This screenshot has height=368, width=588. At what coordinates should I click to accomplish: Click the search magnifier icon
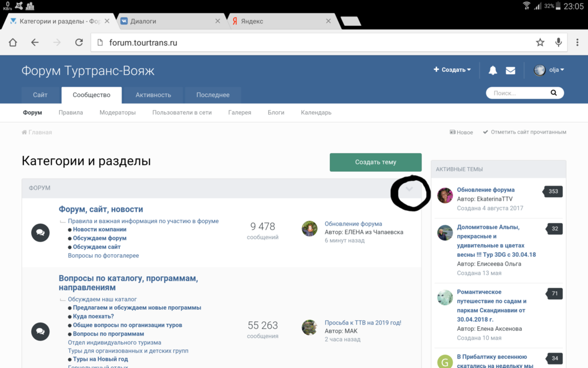point(553,93)
